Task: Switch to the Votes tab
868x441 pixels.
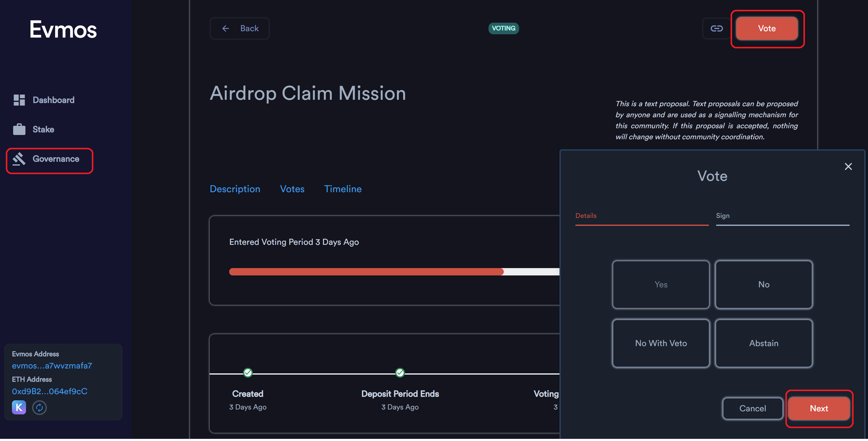Action: click(x=292, y=189)
